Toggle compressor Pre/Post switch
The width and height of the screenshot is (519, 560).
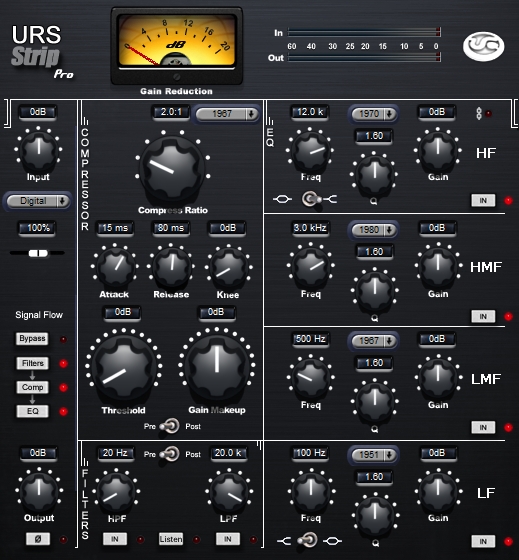tap(170, 426)
